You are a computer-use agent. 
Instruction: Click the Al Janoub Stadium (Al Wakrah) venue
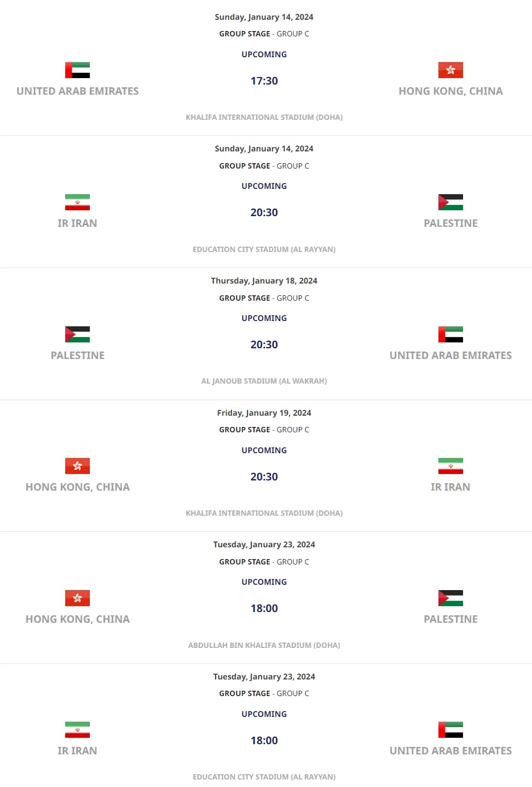(x=264, y=381)
